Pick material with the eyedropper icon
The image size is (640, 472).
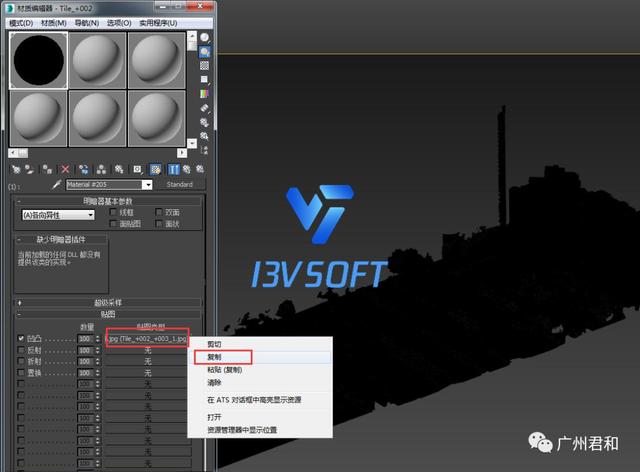(57, 185)
